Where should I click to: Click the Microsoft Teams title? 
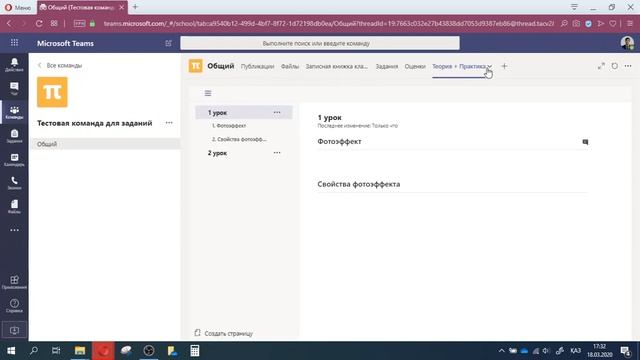coord(65,43)
